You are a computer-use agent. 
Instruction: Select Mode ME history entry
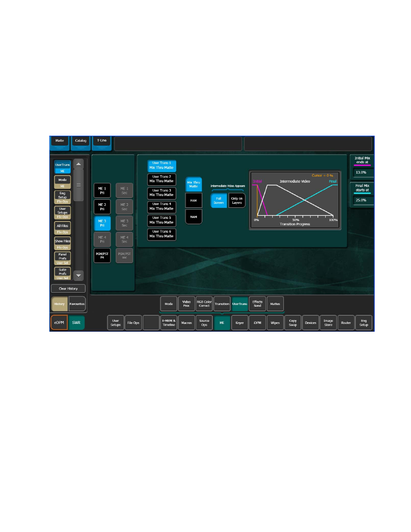coord(62,182)
